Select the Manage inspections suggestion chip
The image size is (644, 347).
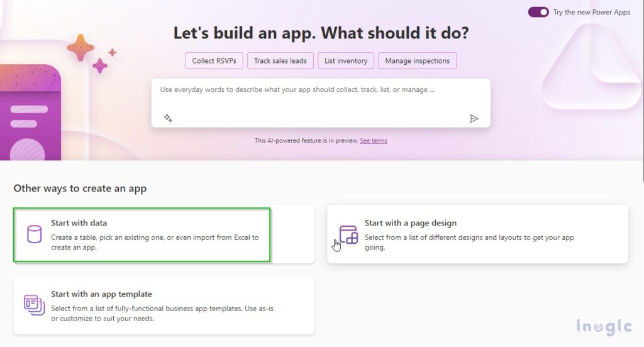click(417, 61)
